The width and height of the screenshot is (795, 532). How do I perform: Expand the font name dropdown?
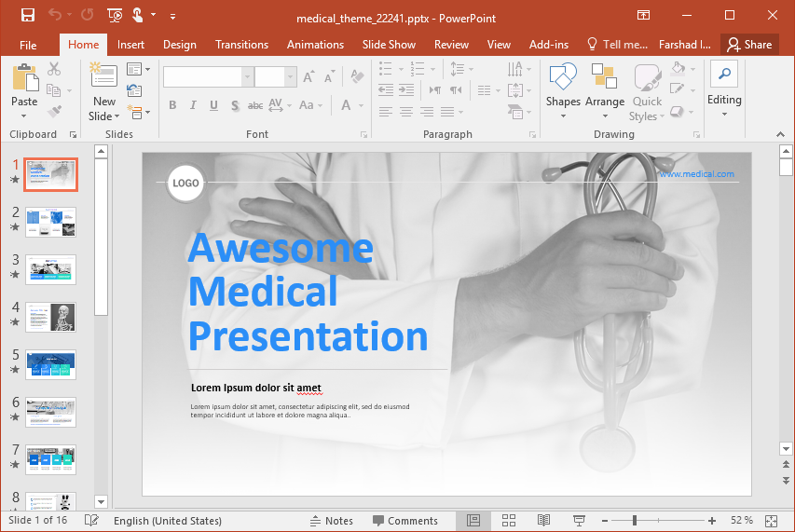click(x=247, y=77)
